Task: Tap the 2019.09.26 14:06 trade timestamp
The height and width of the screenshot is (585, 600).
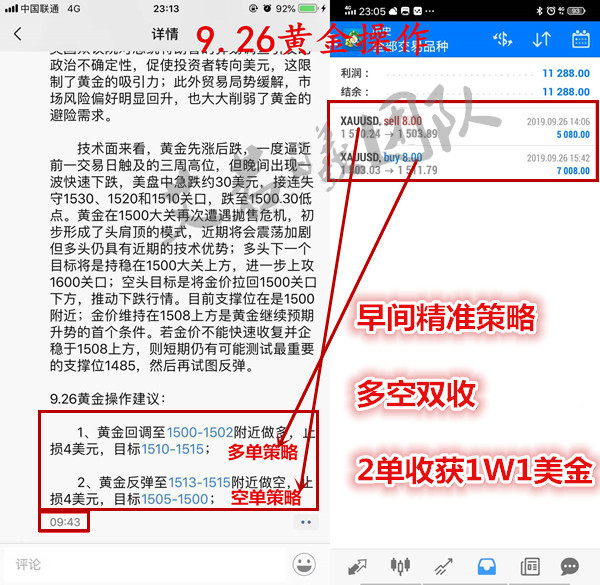Action: point(558,122)
